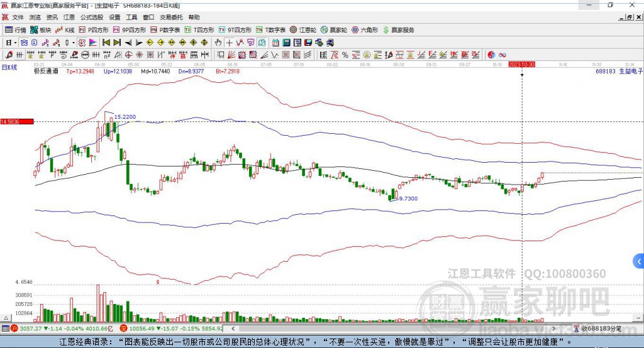The width and height of the screenshot is (644, 348).
Task: Open the 9T四方形 tool
Action: pyautogui.click(x=235, y=30)
